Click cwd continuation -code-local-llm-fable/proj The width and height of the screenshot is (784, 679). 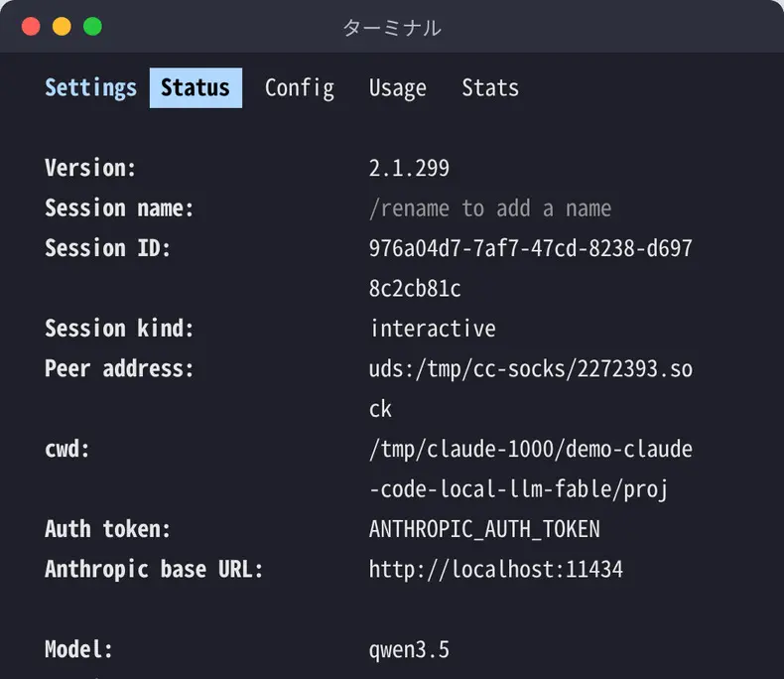pyautogui.click(x=518, y=489)
